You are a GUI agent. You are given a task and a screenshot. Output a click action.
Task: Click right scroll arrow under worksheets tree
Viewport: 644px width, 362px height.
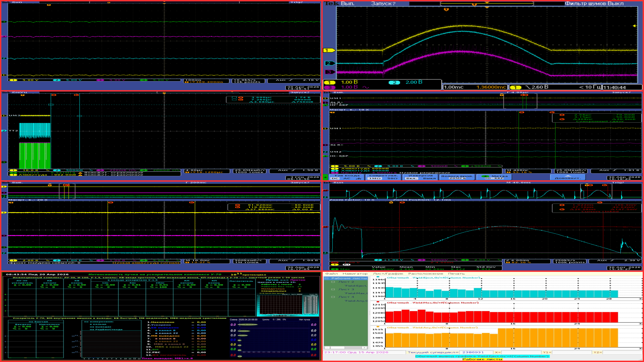pyautogui.click(x=364, y=348)
